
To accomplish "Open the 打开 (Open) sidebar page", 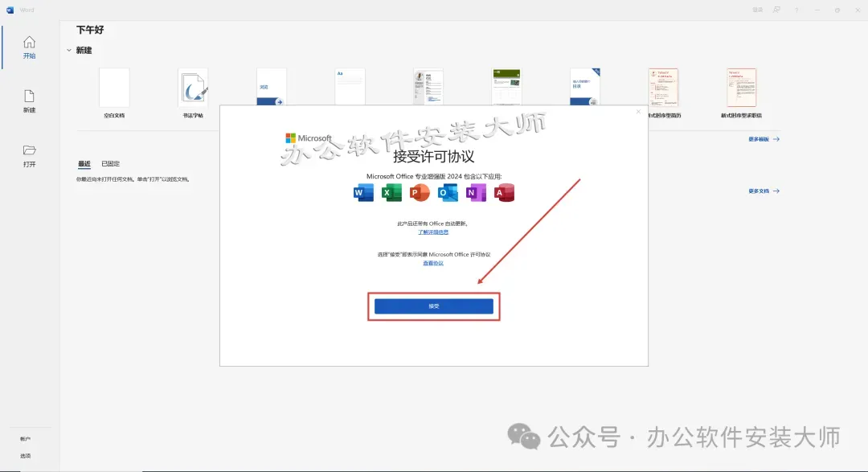I will pos(30,156).
